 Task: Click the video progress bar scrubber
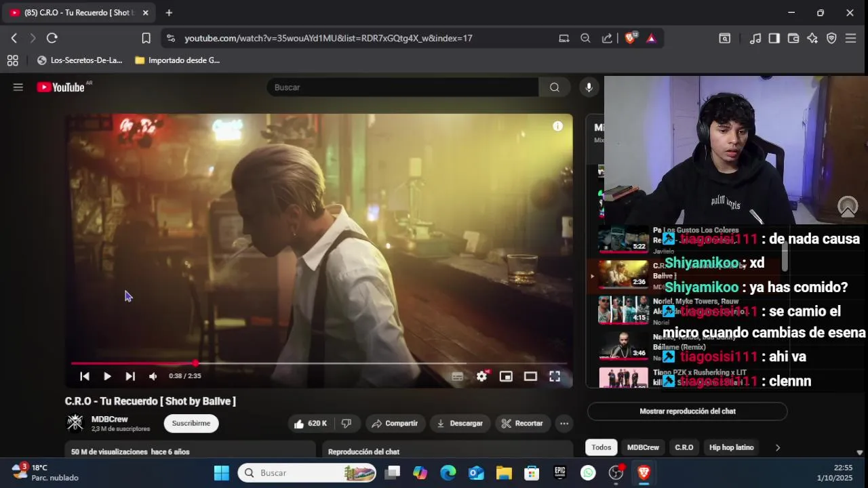tap(195, 363)
